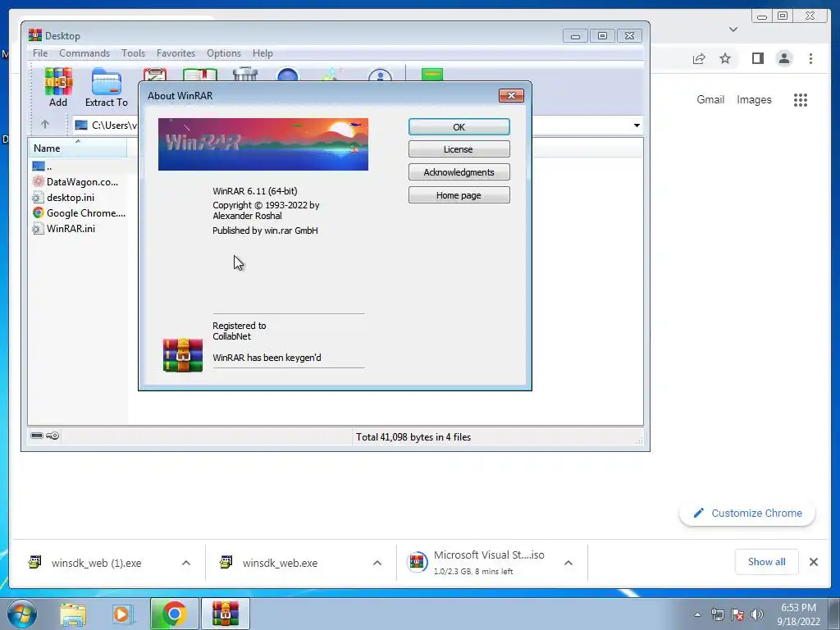Click the Wizard wand toolbar icon
The width and height of the screenshot is (840, 630).
(x=333, y=74)
